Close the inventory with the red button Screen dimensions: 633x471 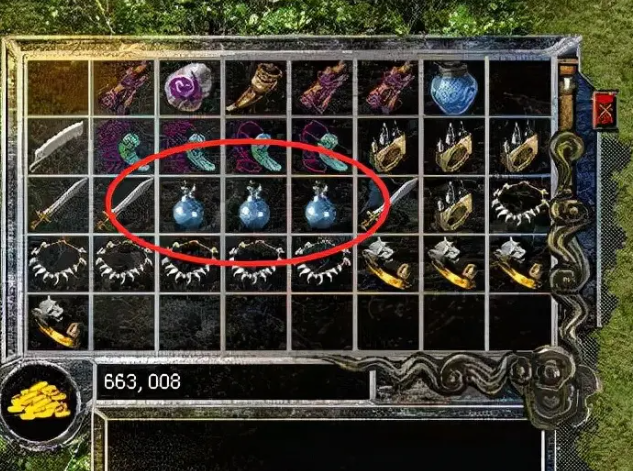pyautogui.click(x=605, y=110)
